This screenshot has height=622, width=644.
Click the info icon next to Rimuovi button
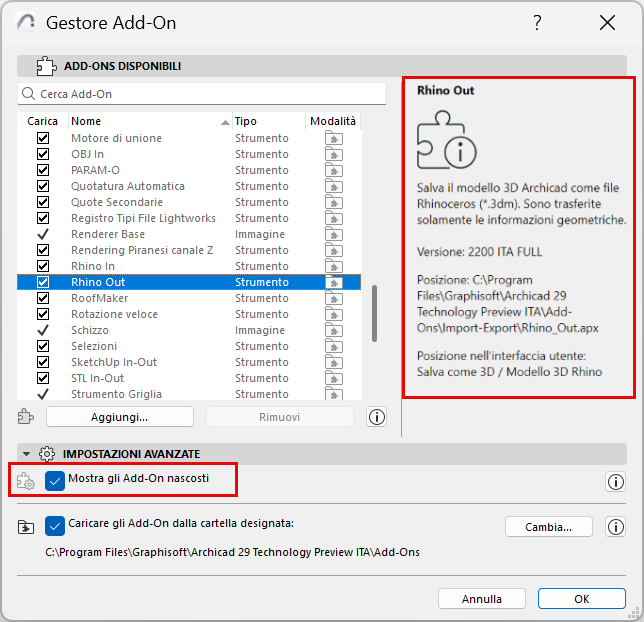pos(377,417)
